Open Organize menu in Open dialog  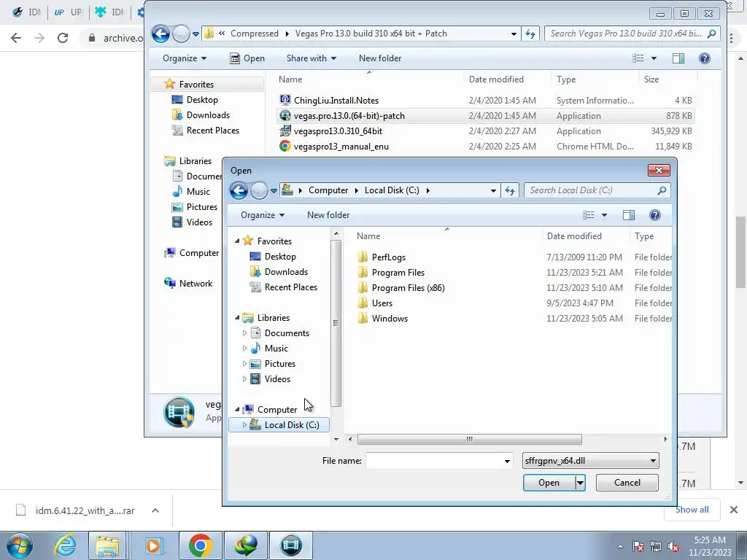coord(263,215)
